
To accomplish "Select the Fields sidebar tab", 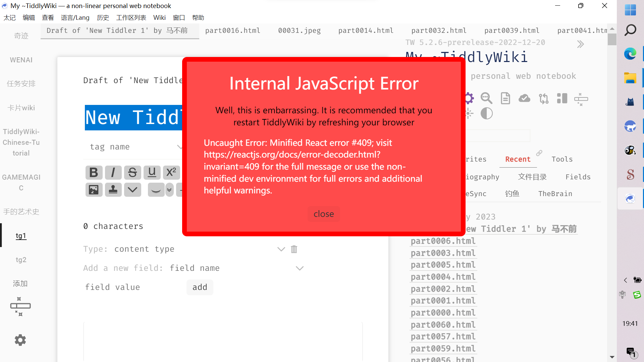I will [x=578, y=177].
